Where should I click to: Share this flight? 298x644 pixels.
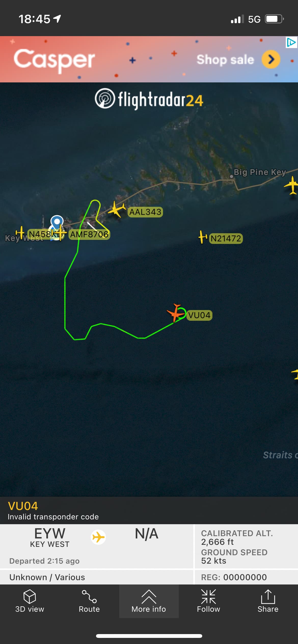coord(268,601)
